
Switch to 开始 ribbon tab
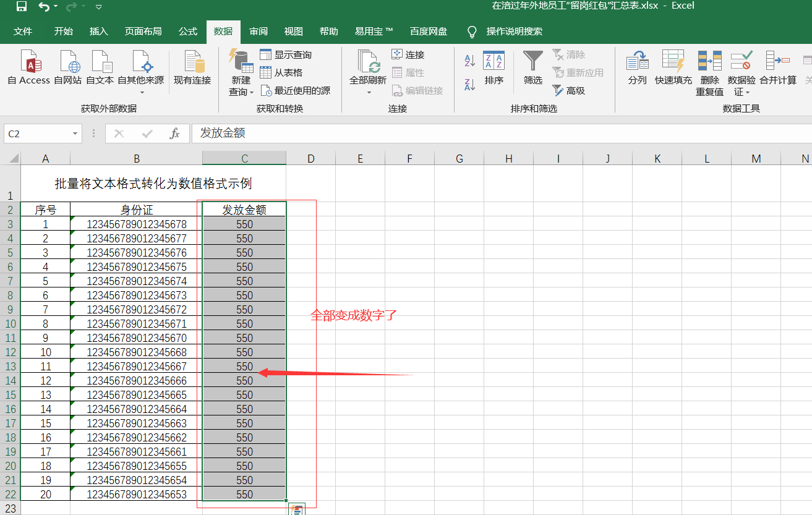tap(63, 32)
